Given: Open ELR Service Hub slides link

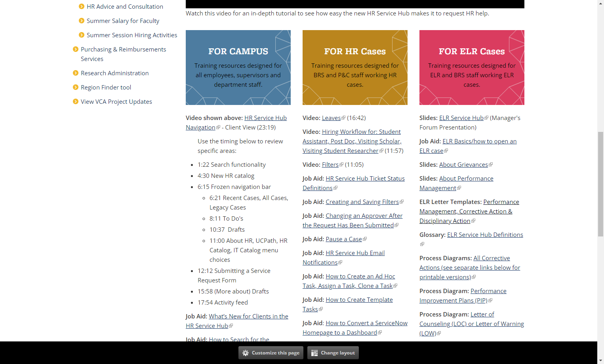Looking at the screenshot, I should click(x=461, y=118).
